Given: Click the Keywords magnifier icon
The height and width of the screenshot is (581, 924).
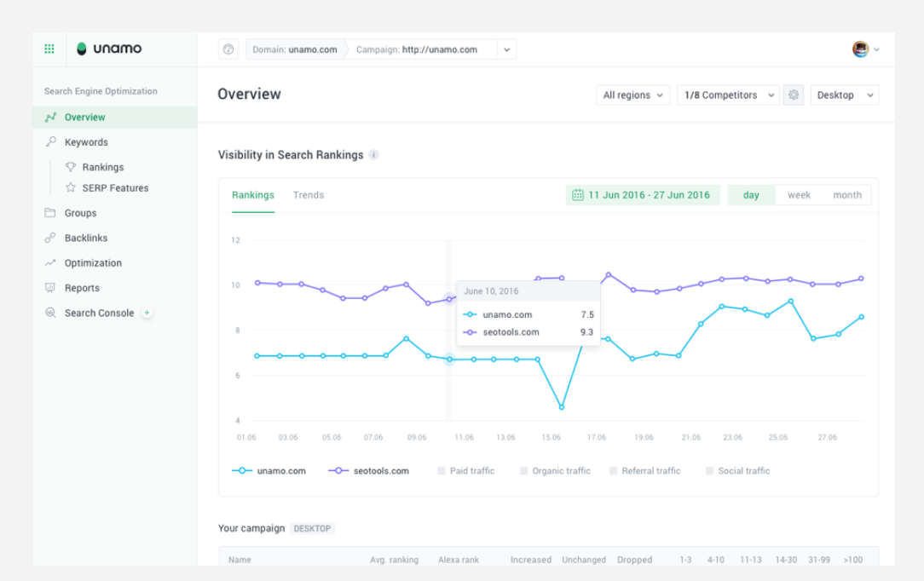Looking at the screenshot, I should pos(50,142).
